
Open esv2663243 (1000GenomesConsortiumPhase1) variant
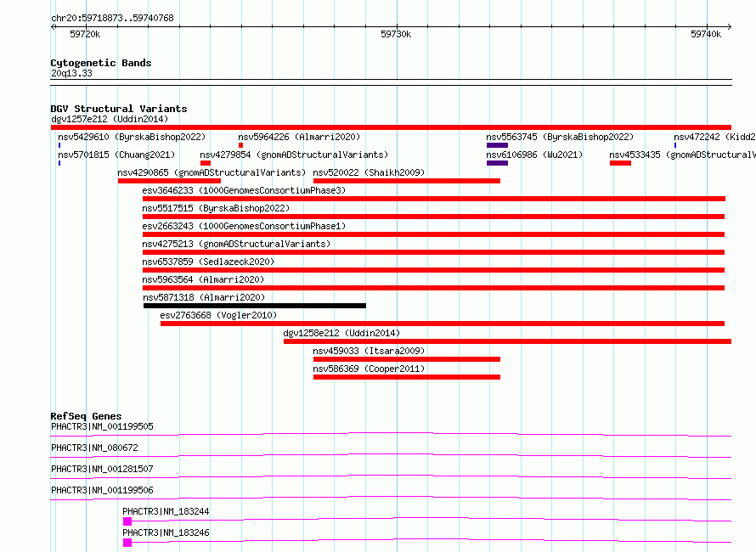[x=244, y=226]
